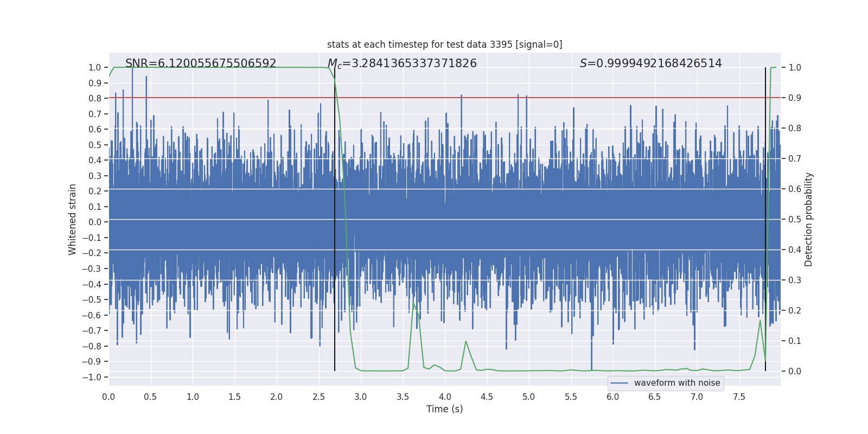The image size is (868, 434).
Task: Click the 'Time (s)' x-axis label
Action: click(x=444, y=409)
